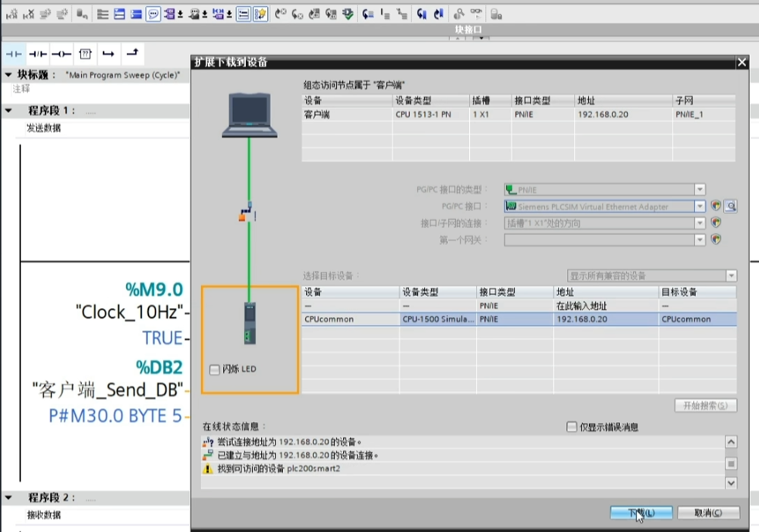Screen dimensions: 759x532
Task: Expand the Siemens PLCSIM Virtual Ethernet Adapter dropdown
Action: point(700,206)
